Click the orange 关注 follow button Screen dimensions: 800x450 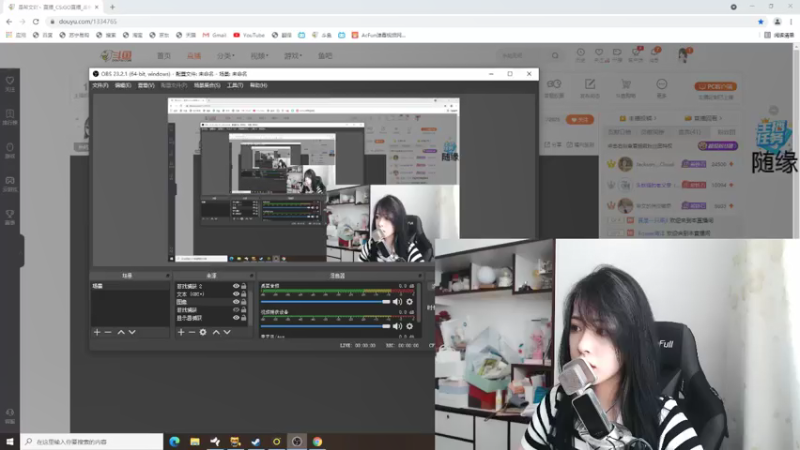[x=580, y=119]
